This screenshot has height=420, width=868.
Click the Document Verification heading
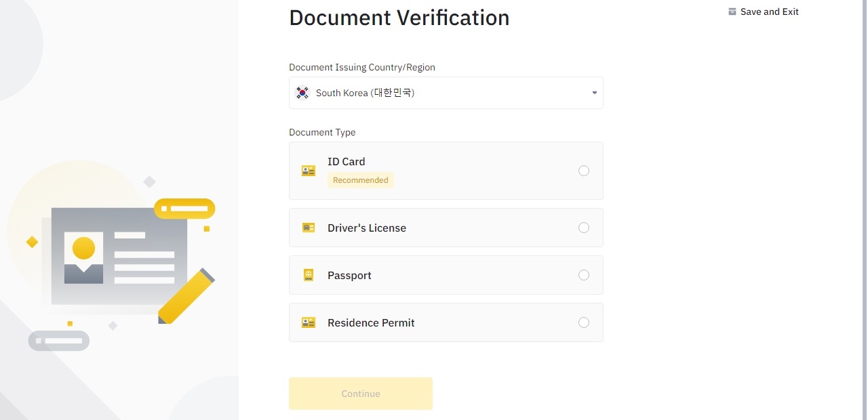pyautogui.click(x=399, y=18)
